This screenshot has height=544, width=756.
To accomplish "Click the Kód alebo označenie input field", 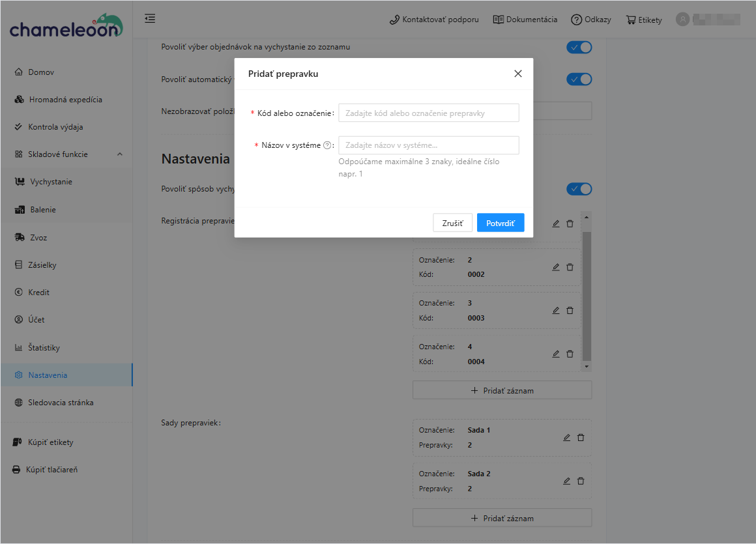I will tap(428, 113).
